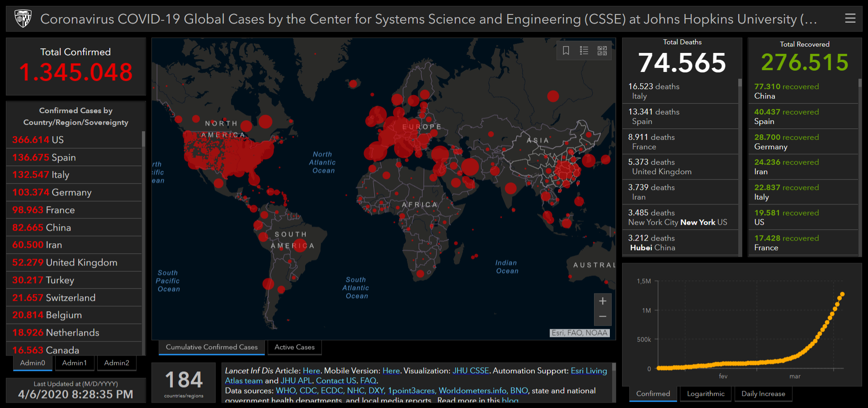868x408 pixels.
Task: Zoom out on the map with minus button
Action: (x=603, y=317)
